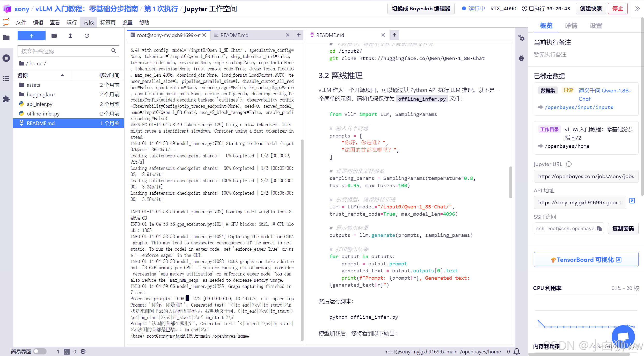Image resolution: width=644 pixels, height=356 pixels.
Task: Open the TensorBoard 可视化 link
Action: pyautogui.click(x=586, y=259)
